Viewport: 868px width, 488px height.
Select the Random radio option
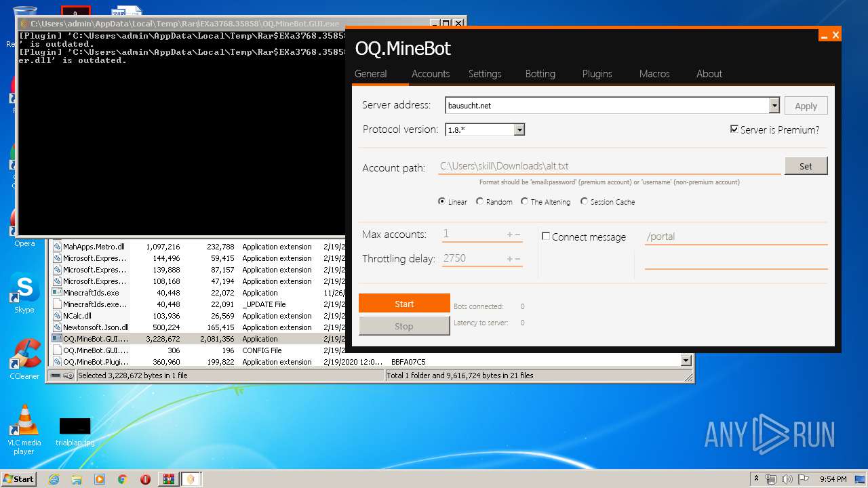[x=480, y=201]
